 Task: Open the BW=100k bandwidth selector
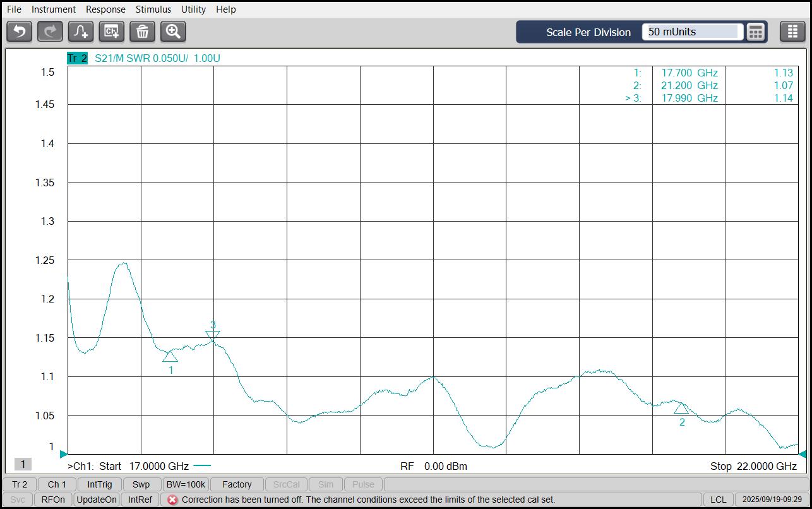pyautogui.click(x=185, y=484)
